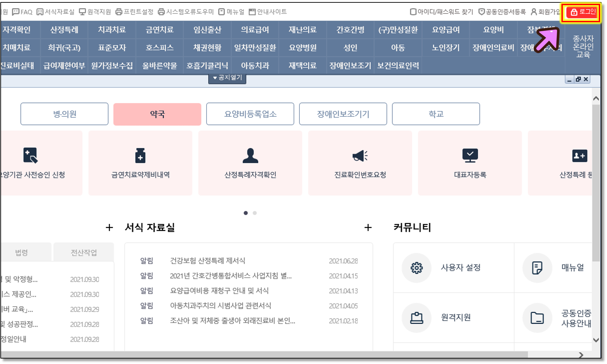
Task: Click the red 로그인 button
Action: click(583, 12)
